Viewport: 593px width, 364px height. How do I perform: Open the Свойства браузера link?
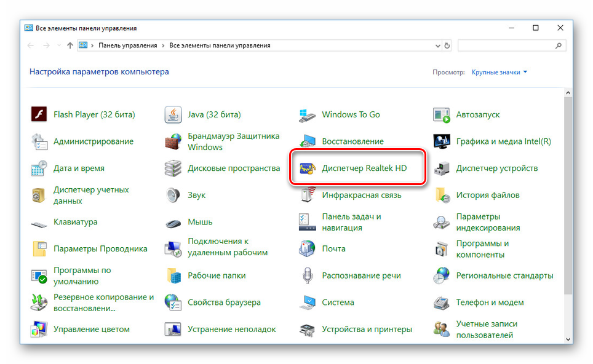tap(225, 303)
